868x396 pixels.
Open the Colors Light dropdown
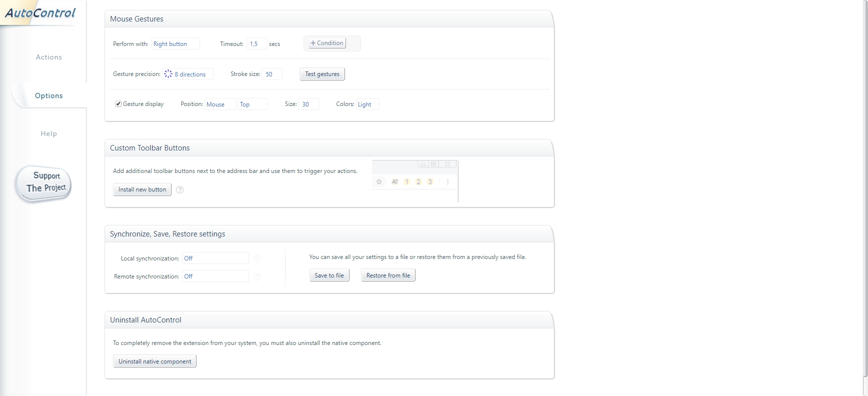click(367, 104)
